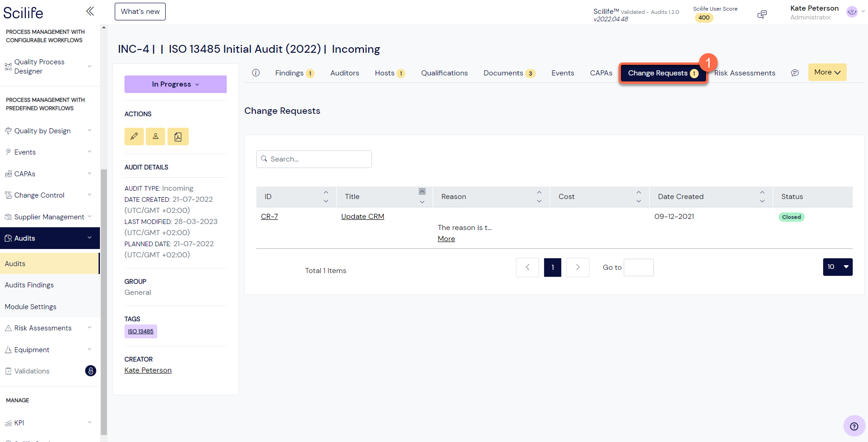Click the KPI chart icon

8,423
